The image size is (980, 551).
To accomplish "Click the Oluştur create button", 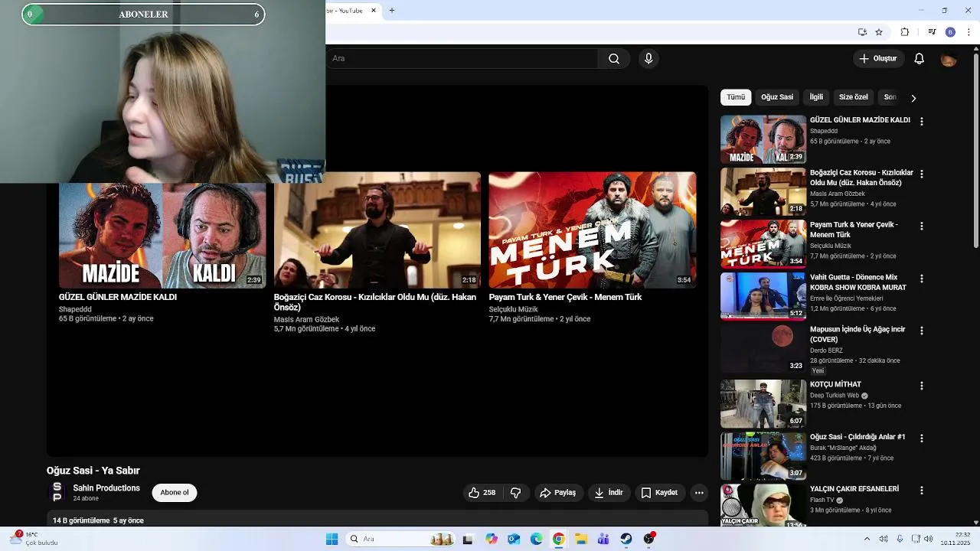I will coord(878,59).
